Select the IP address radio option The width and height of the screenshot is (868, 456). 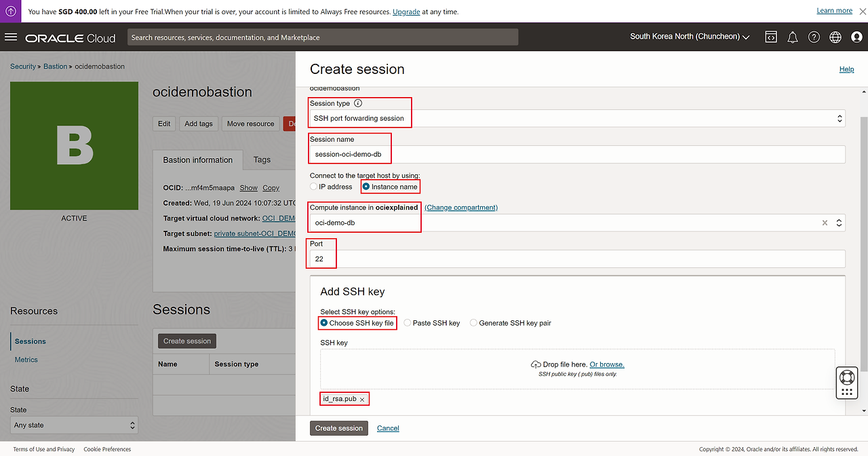314,187
